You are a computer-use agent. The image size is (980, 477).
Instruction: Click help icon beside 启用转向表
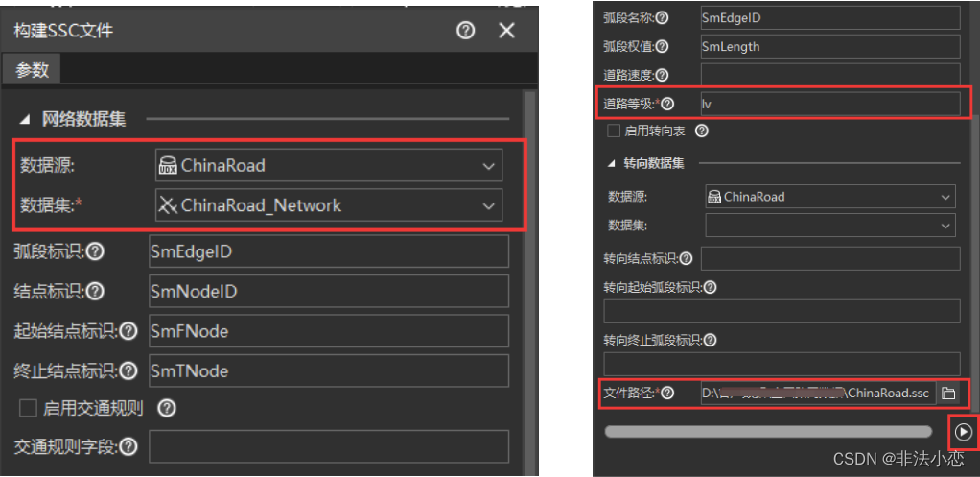tap(702, 131)
